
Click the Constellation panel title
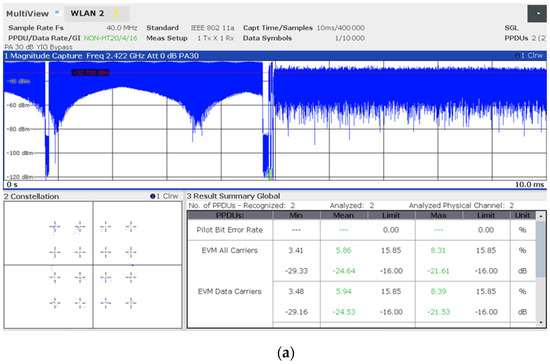32,196
